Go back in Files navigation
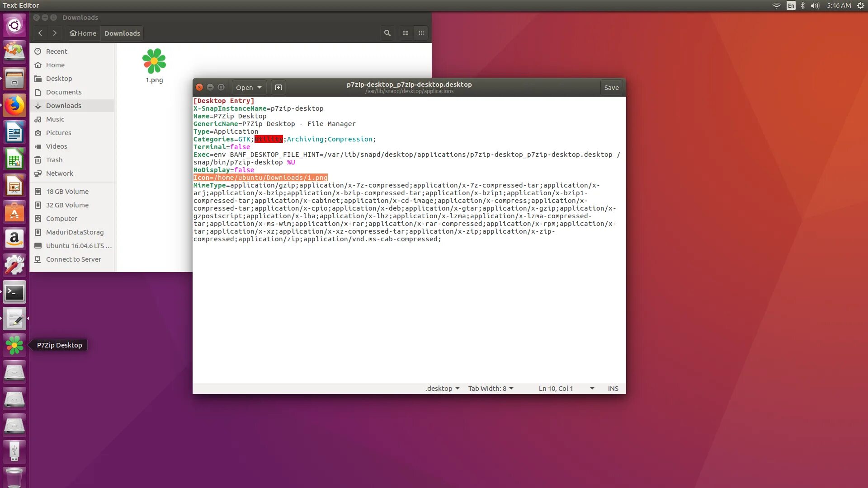The width and height of the screenshot is (868, 488). [x=40, y=33]
